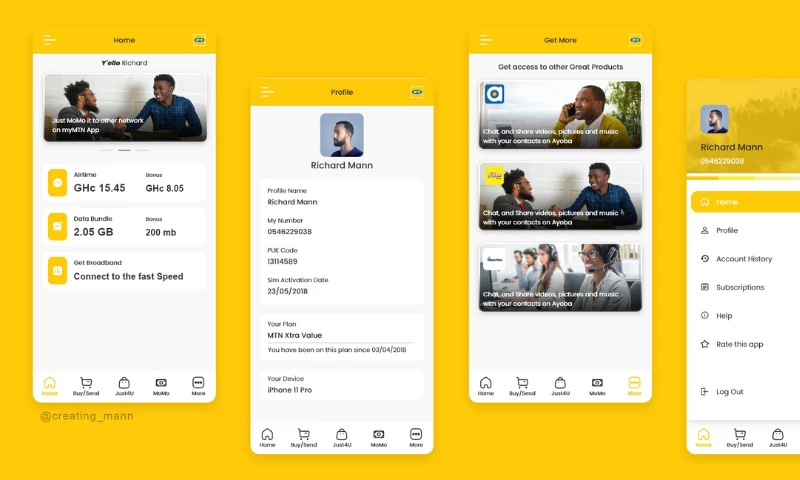Tap the Airtime chat icon on Home screen
The image size is (800, 480).
pos(58,183)
